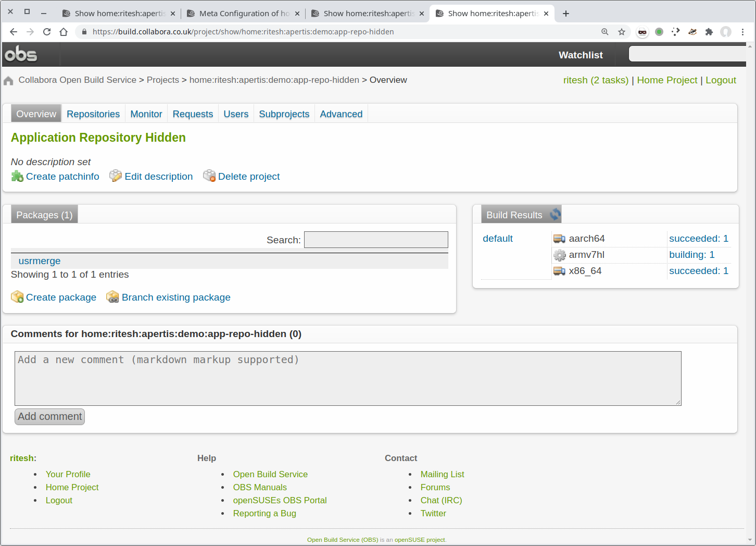
Task: Click the armv7hl building gear icon
Action: pos(559,255)
